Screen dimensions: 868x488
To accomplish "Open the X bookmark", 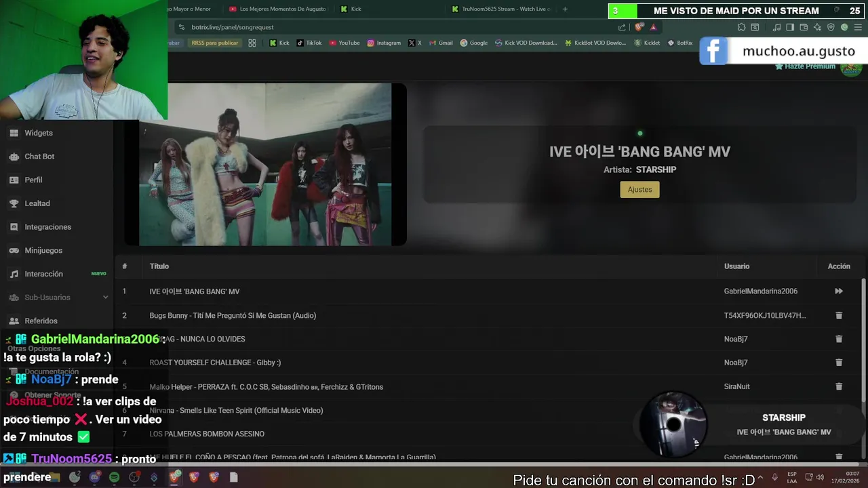I will pos(415,43).
